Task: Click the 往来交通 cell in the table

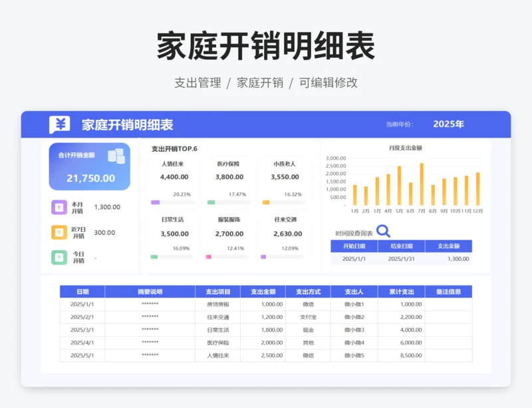Action: pyautogui.click(x=218, y=317)
